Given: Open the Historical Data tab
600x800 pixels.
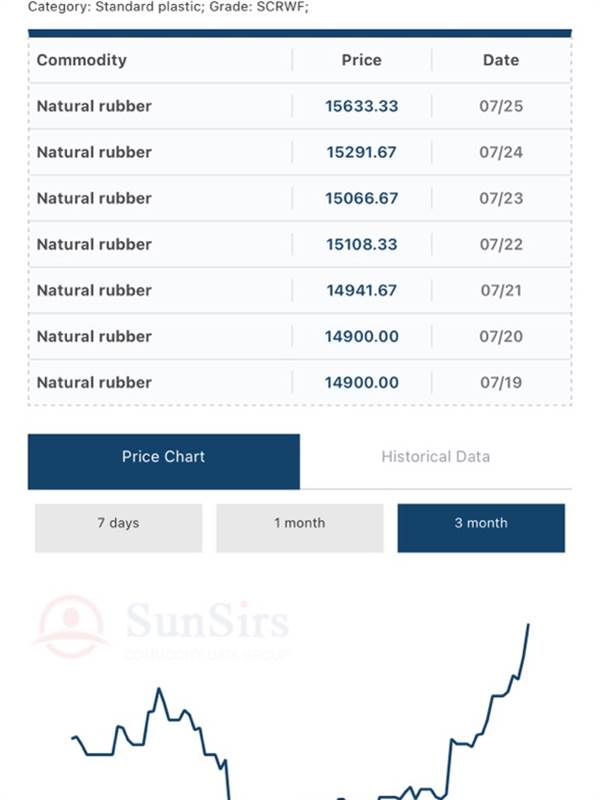Looking at the screenshot, I should tap(436, 457).
